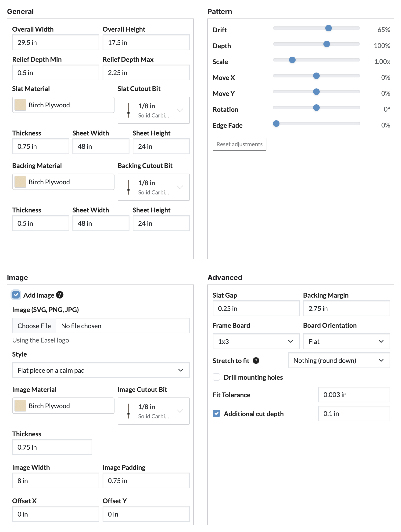401x532 pixels.
Task: Click the Slat Cutout Bit tool icon
Action: (128, 110)
